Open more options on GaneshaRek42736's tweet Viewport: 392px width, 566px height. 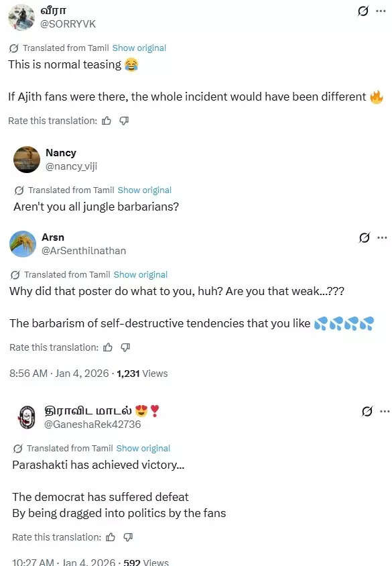[383, 411]
